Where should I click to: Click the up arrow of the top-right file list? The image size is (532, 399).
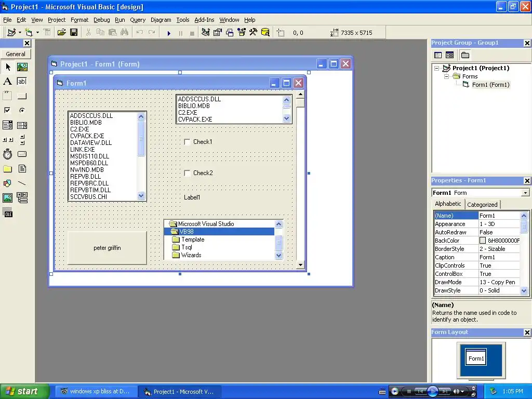click(287, 100)
